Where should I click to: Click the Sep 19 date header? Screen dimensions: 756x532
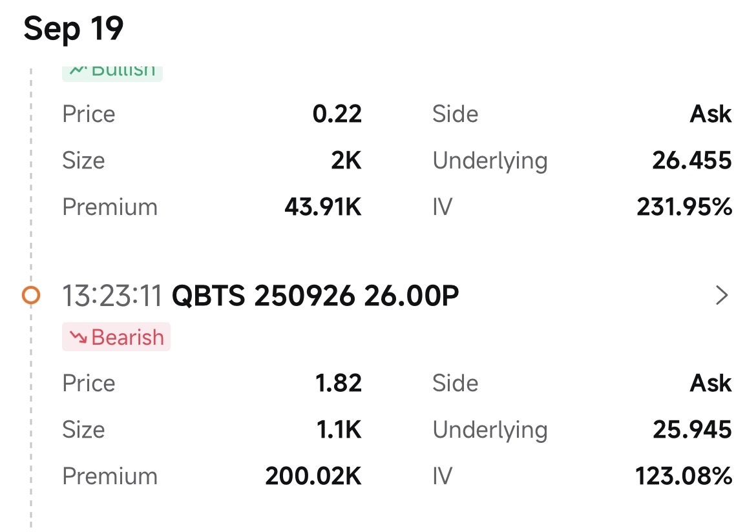73,29
